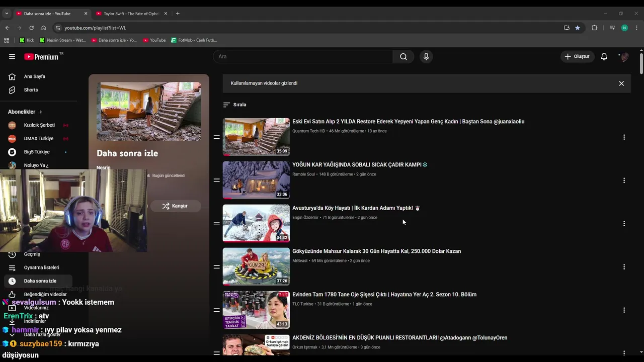The width and height of the screenshot is (644, 362).
Task: Activate voice search microphone
Action: coord(426,57)
